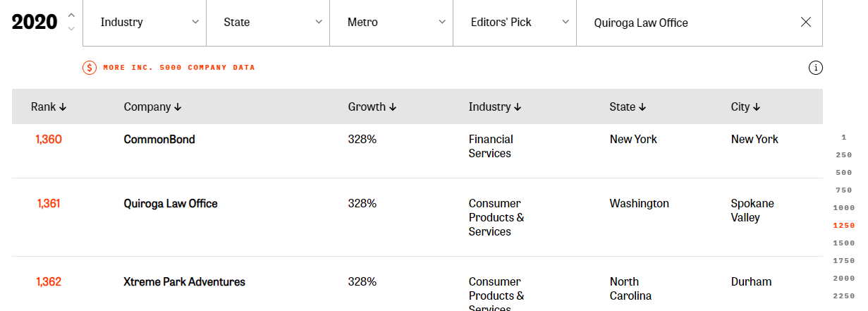
Task: Open the CommonBond company entry
Action: point(159,140)
